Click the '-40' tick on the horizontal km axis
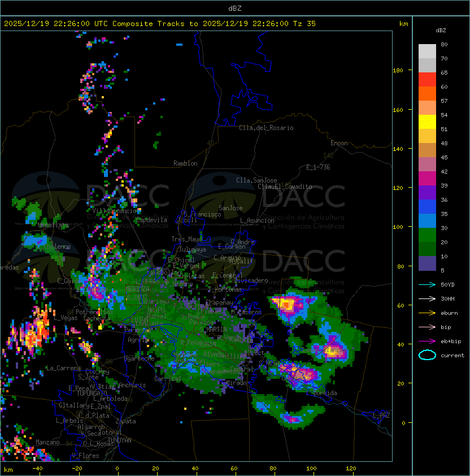Image resolution: width=470 pixels, height=476 pixels. click(37, 469)
